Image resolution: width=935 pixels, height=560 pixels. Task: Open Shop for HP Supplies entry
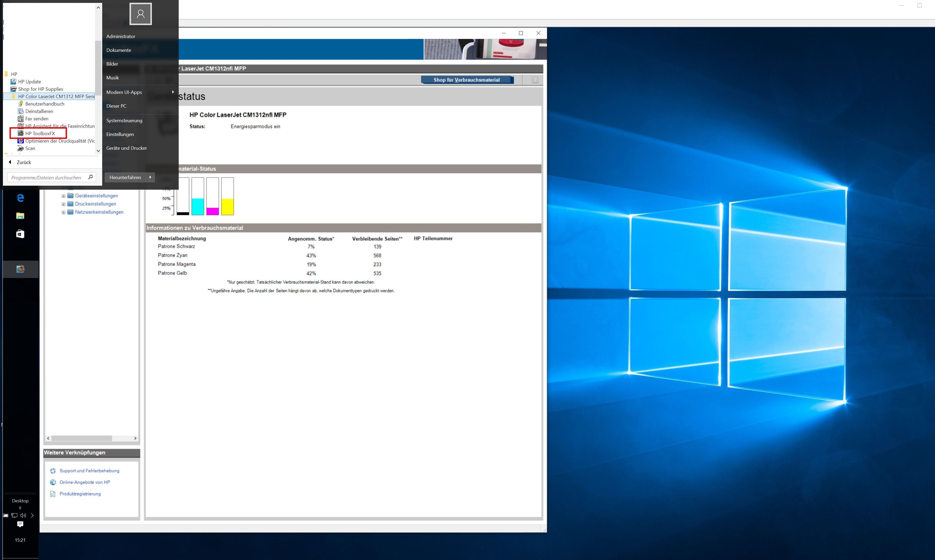coord(41,89)
